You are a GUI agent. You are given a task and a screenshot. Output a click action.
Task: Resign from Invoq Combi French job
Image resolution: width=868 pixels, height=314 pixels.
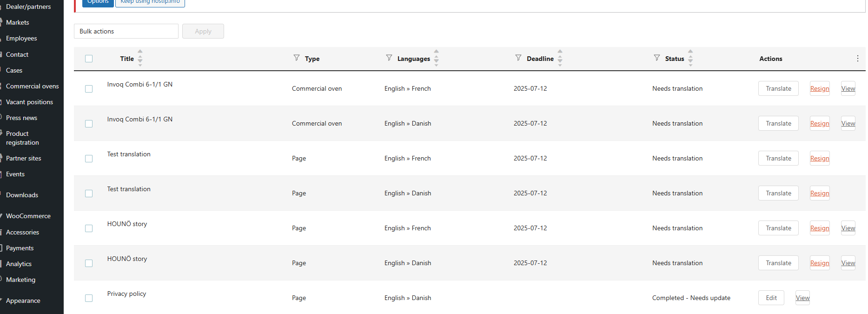point(820,88)
